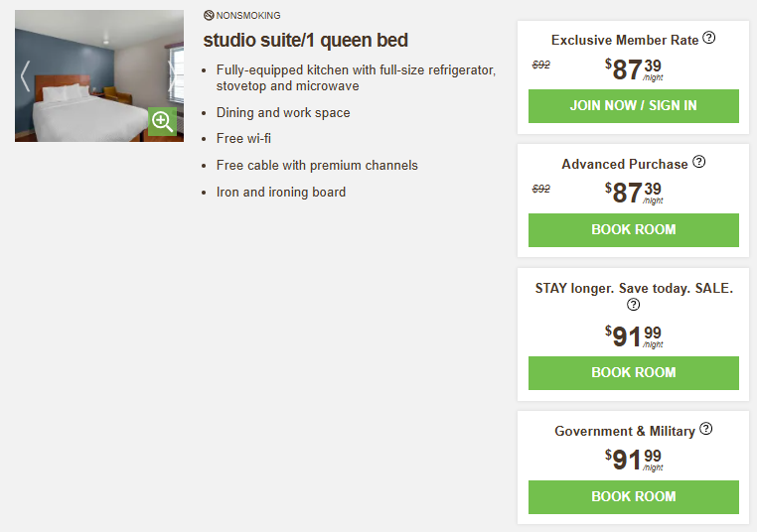Show the previous room photo with left arrow
Viewport: 757px width, 532px height.
click(26, 76)
